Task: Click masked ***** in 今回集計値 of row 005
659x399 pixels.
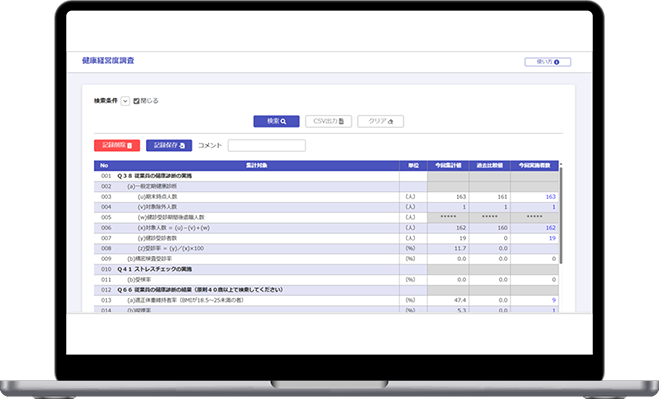Action: tap(448, 217)
